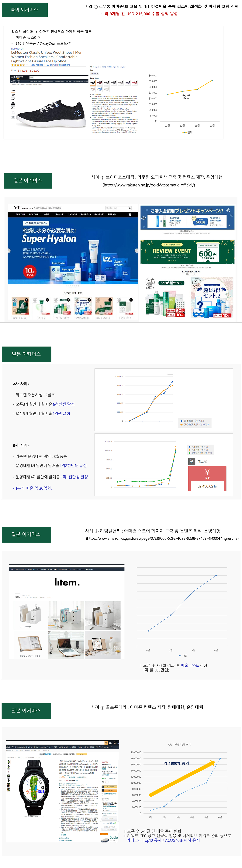Click the orange search icon on golf listing
The height and width of the screenshot is (868, 242).
pyautogui.click(x=106, y=743)
